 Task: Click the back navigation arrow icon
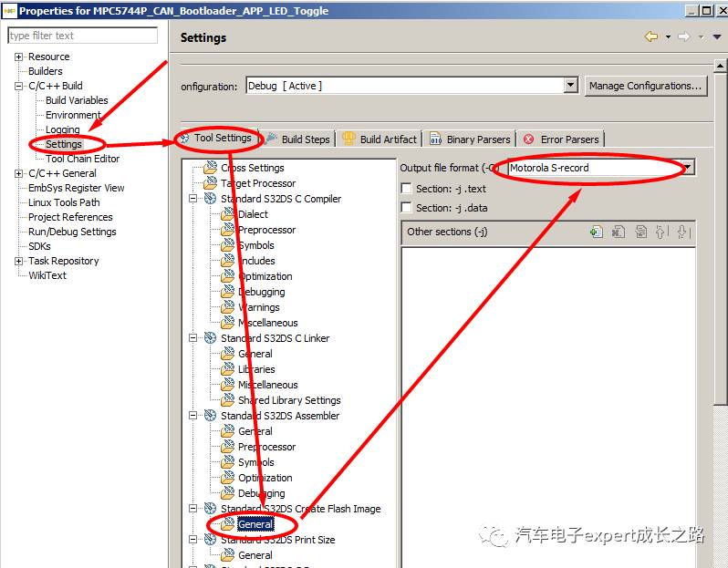651,36
